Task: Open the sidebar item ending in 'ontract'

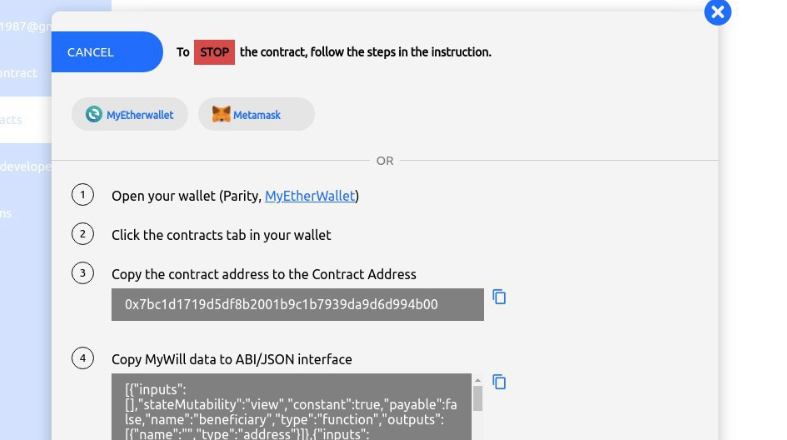Action: click(26, 73)
